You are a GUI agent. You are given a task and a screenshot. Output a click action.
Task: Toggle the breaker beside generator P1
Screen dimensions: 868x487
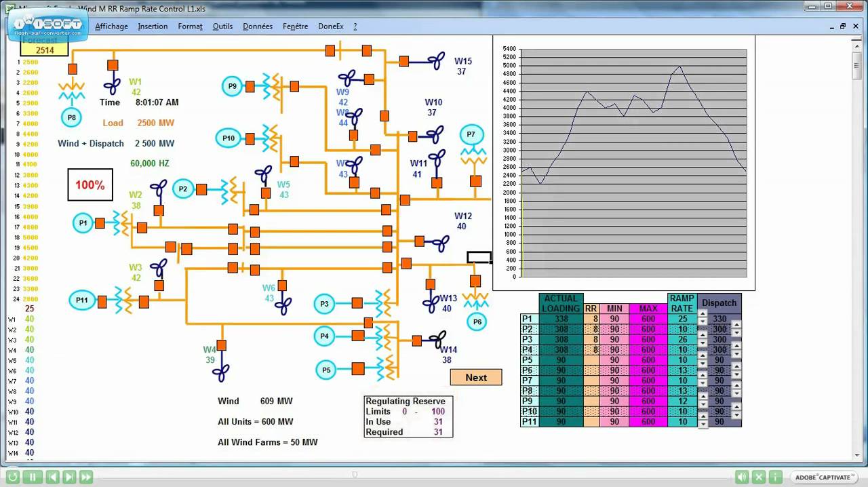click(x=100, y=222)
